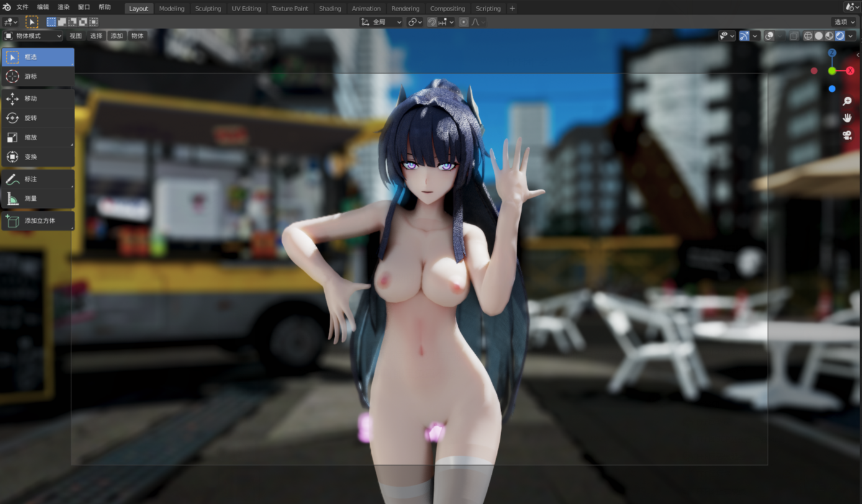Click the hand pan view icon
The width and height of the screenshot is (862, 504).
coord(847,118)
